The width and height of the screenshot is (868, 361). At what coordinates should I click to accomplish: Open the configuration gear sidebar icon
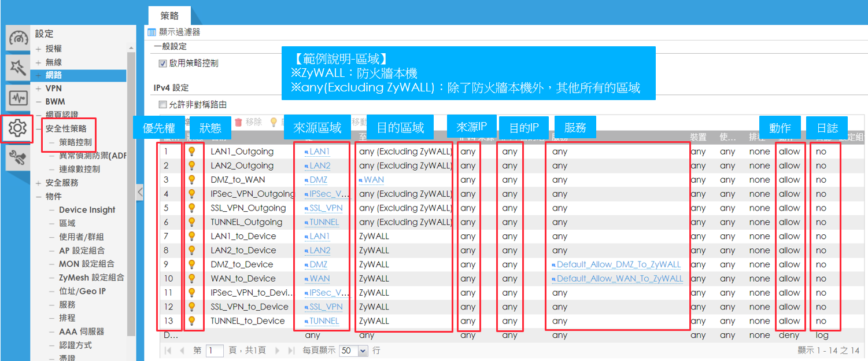pyautogui.click(x=18, y=128)
